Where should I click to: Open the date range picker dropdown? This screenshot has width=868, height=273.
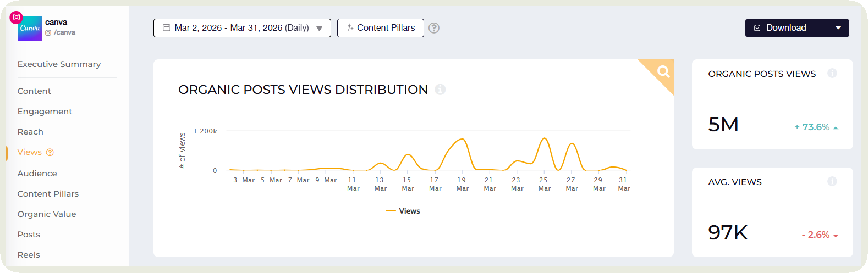click(x=242, y=28)
